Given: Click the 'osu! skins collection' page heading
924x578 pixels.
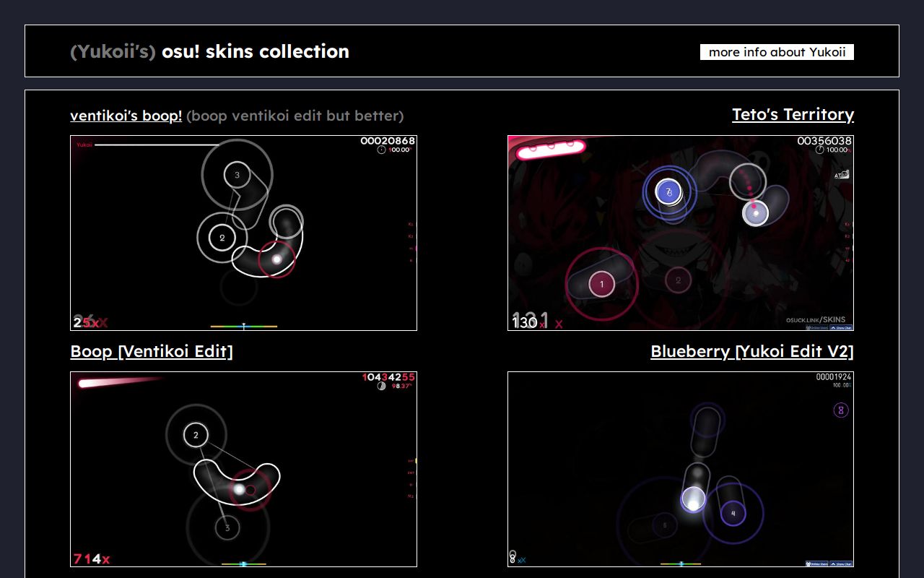Looking at the screenshot, I should click(255, 51).
